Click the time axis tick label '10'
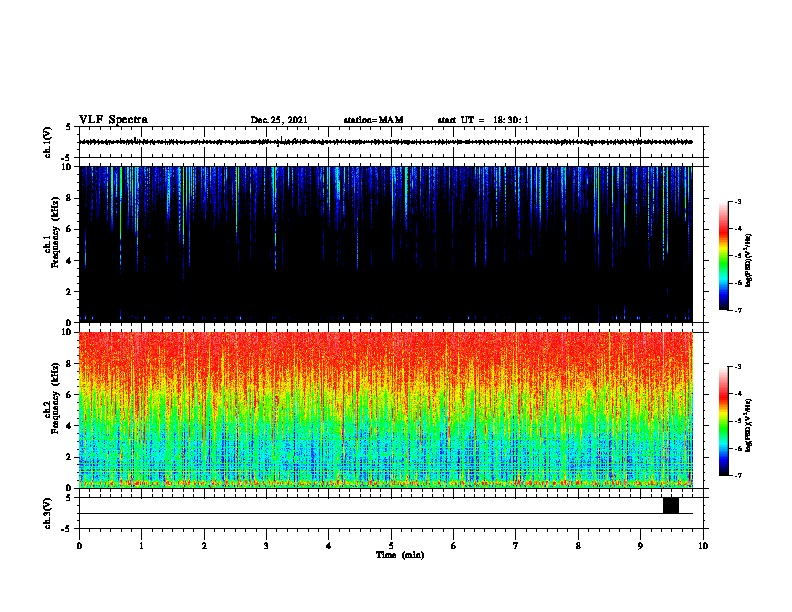The height and width of the screenshot is (612, 792). (703, 545)
